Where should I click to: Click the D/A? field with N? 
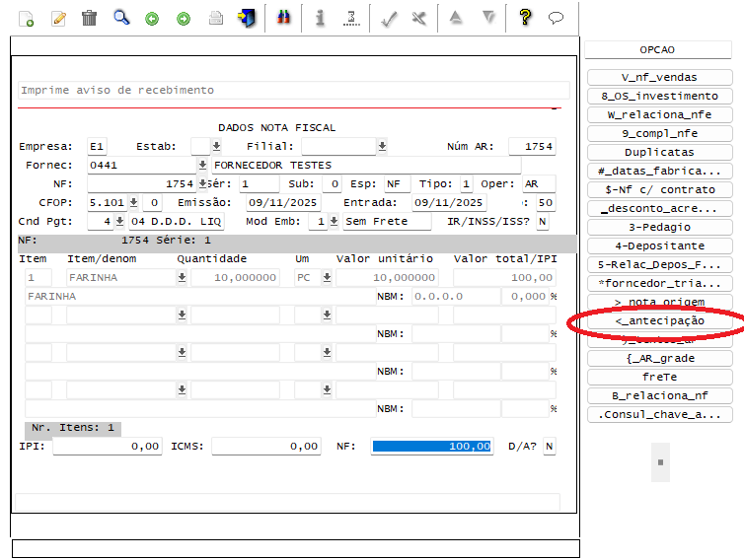pos(549,447)
